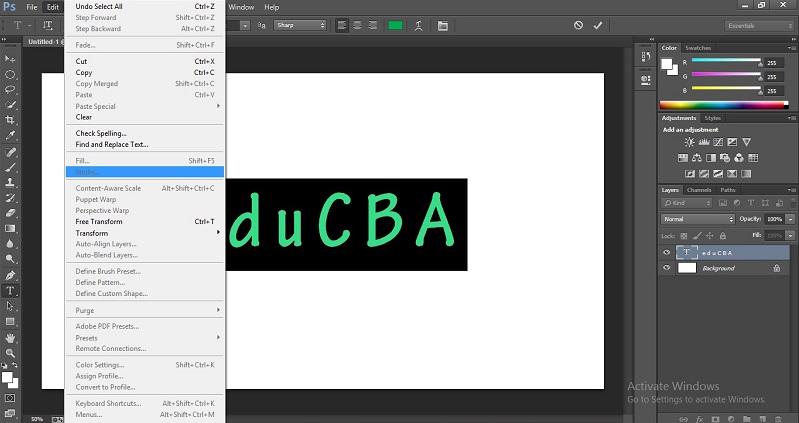Select the Lasso tool

click(x=10, y=90)
